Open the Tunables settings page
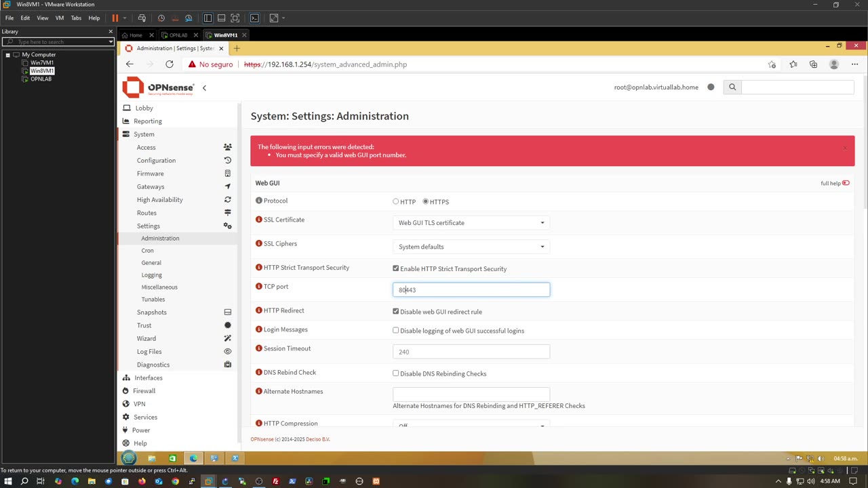Screen dimensions: 868x488 click(153, 300)
